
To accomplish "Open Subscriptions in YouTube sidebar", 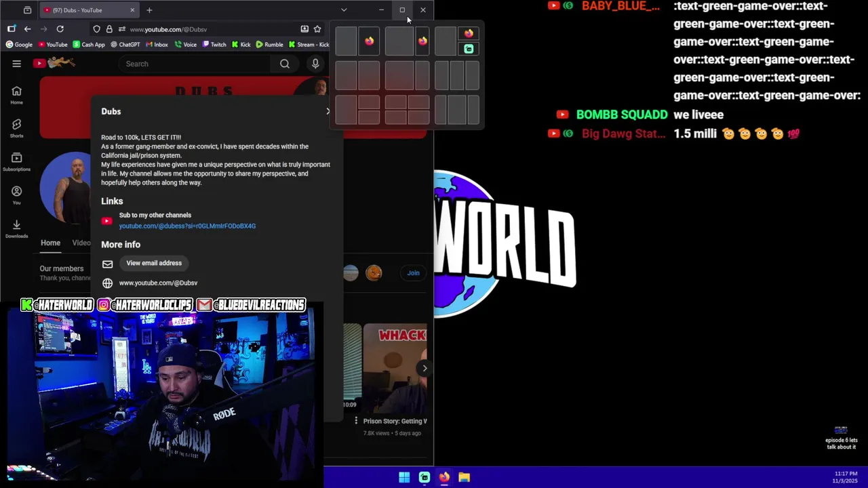I will (x=16, y=161).
